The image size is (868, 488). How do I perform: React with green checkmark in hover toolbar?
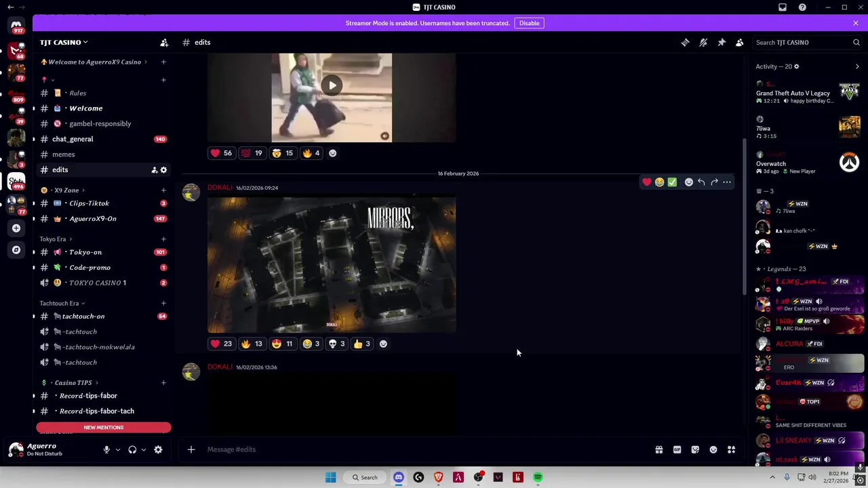tap(672, 182)
